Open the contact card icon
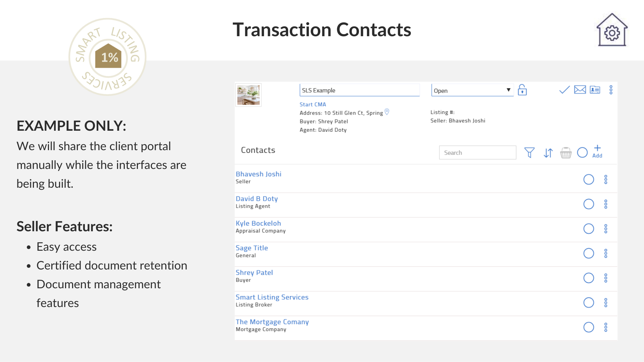Screen dimensions: 644x362 pos(595,90)
